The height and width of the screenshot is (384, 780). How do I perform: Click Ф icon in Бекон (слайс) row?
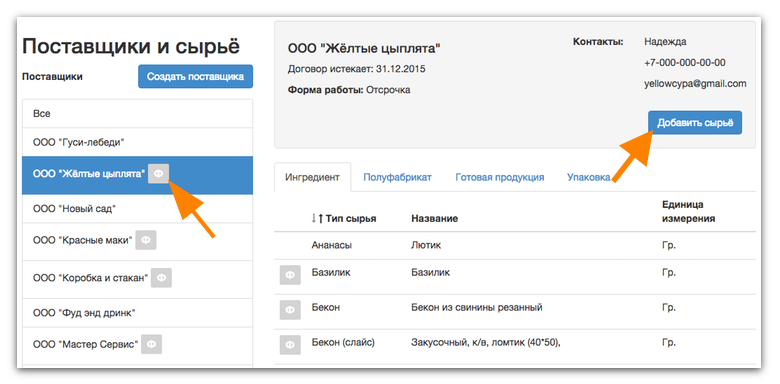pos(290,345)
